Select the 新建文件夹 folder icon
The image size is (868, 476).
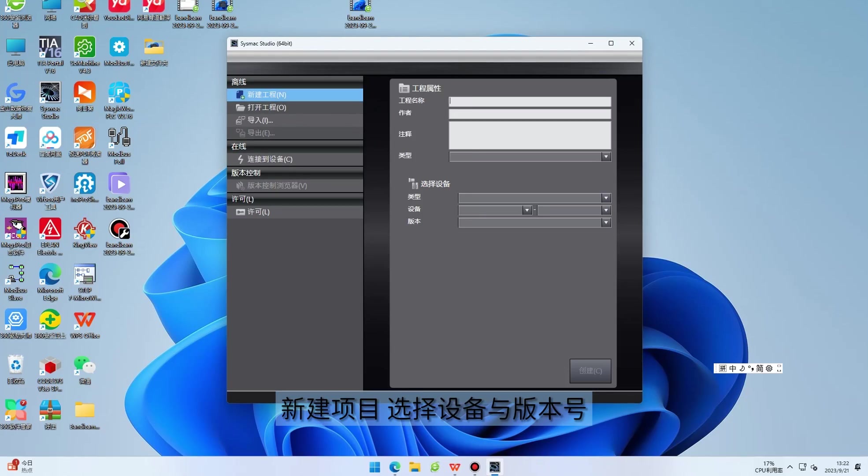tap(153, 51)
